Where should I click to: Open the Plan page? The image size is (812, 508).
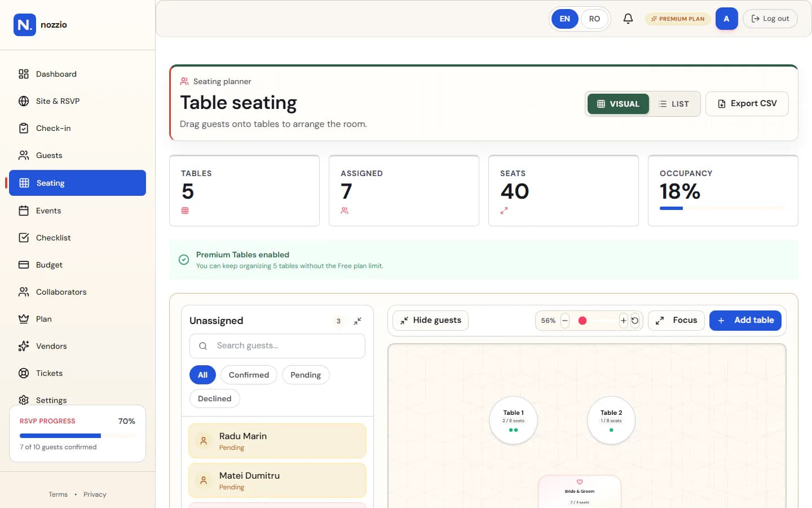click(77, 319)
